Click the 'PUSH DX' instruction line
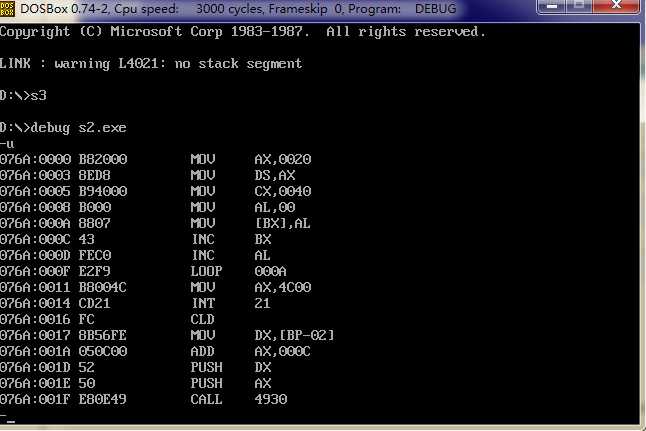Screen dimensions: 646x431 tap(136, 368)
